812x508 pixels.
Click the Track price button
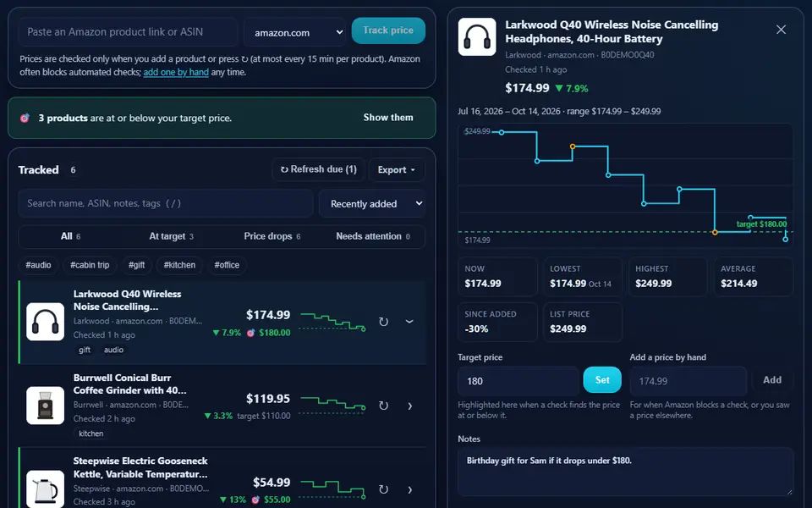point(388,30)
